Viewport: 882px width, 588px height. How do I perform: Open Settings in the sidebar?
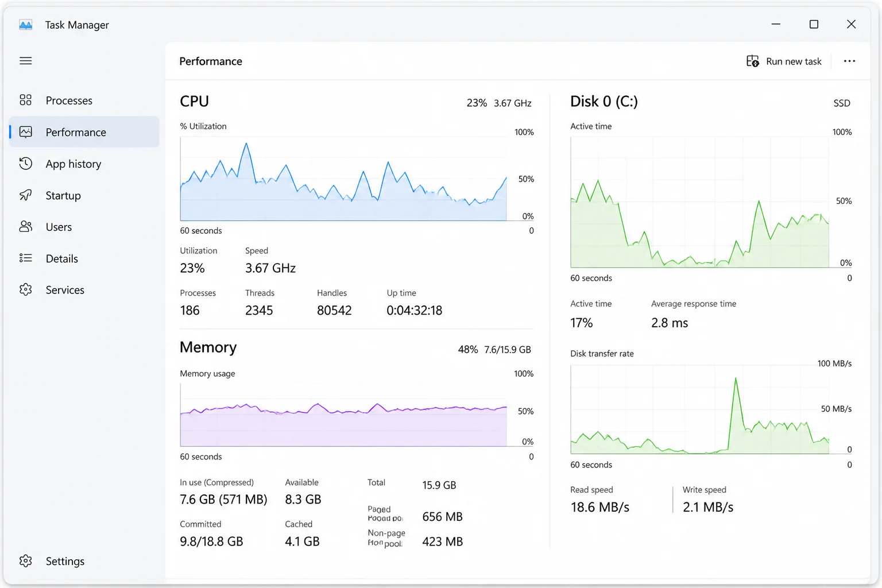(x=84, y=561)
